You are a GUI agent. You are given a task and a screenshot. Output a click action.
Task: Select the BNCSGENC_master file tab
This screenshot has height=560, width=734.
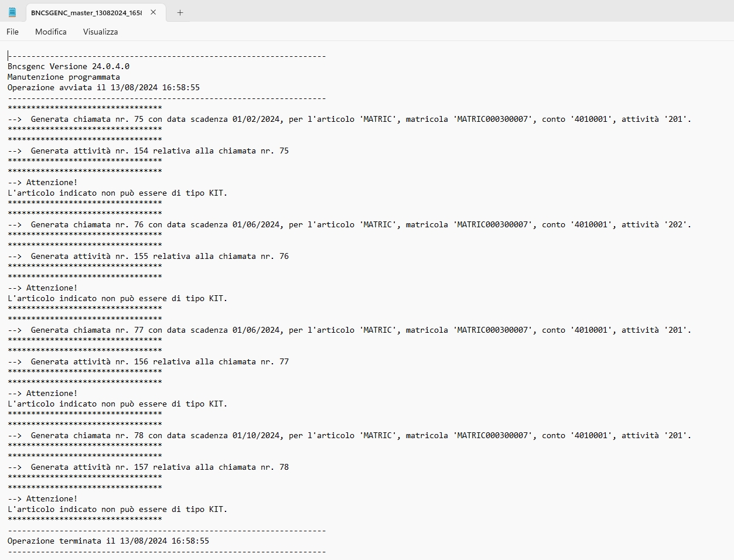pyautogui.click(x=86, y=12)
